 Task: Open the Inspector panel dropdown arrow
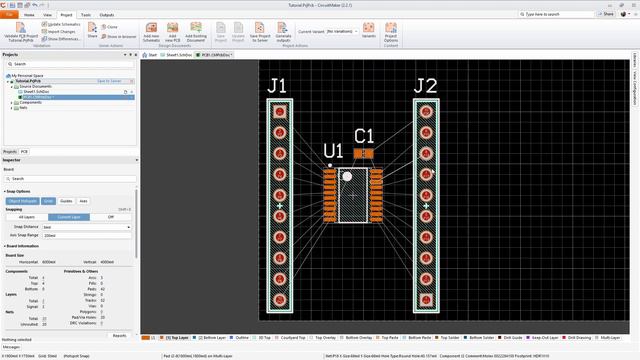pos(136,160)
